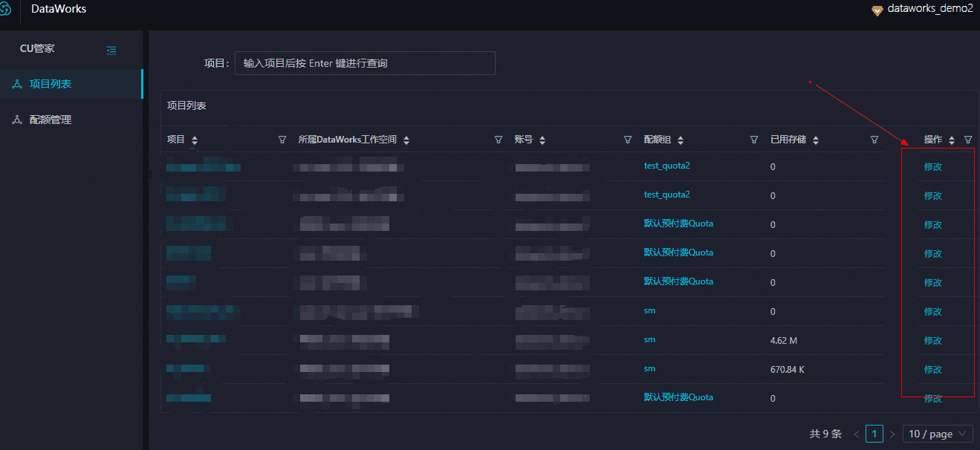Open filter for 项目 column
Viewport: 980px width, 450px height.
[282, 140]
